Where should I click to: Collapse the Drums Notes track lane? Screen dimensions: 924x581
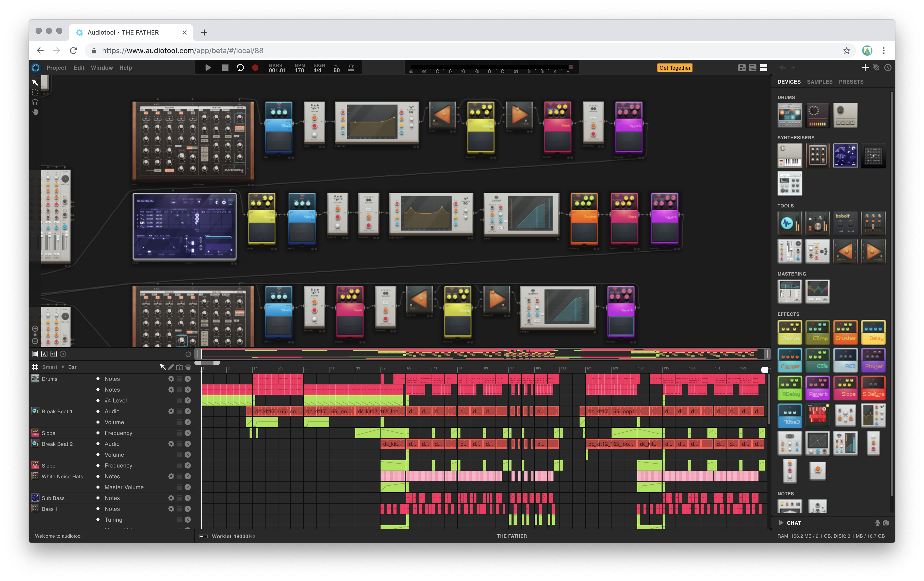[x=179, y=379]
